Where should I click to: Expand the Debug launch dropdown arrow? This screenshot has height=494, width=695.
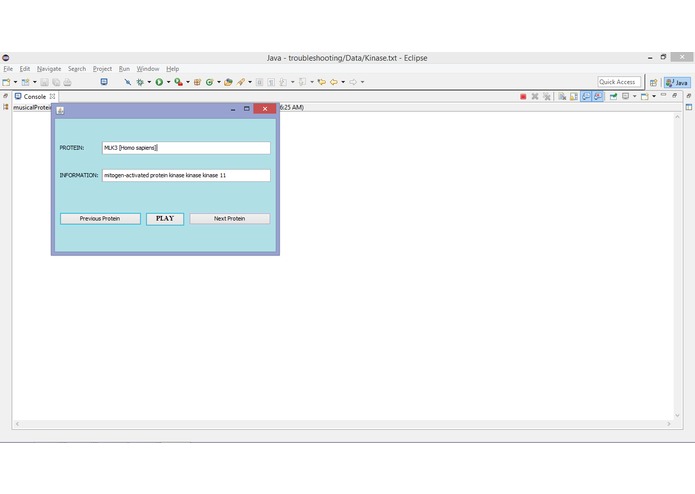point(149,82)
